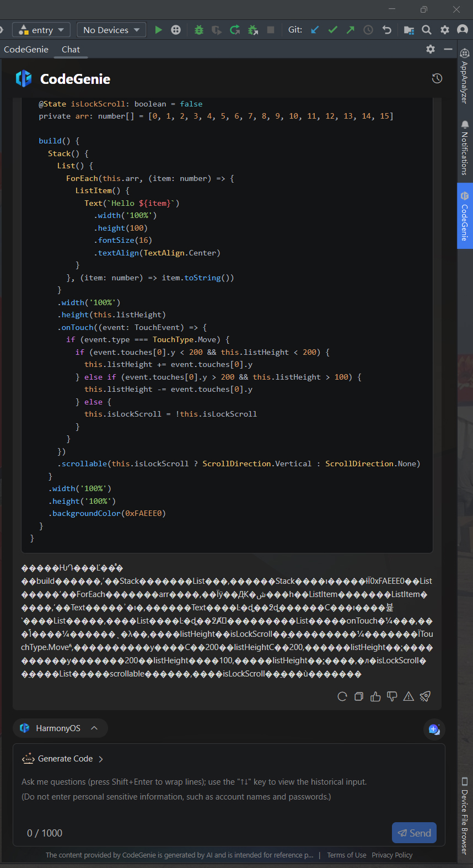Copy the generated answer
This screenshot has width=473, height=868.
359,696
